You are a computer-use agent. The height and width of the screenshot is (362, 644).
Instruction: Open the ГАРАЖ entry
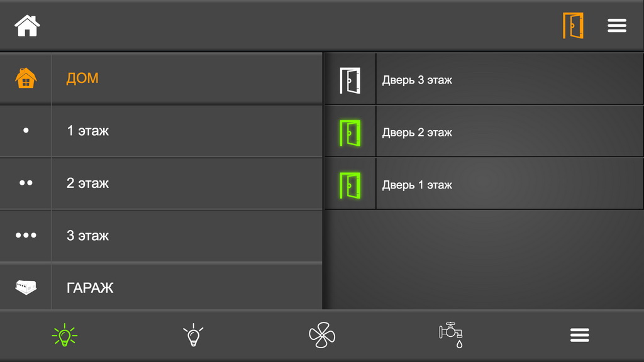(x=161, y=287)
